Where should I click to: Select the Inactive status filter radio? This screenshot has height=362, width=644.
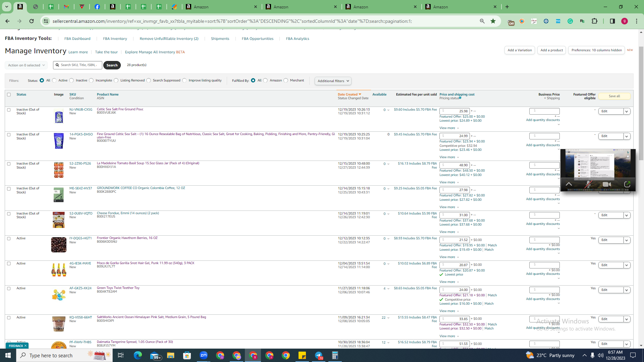(x=71, y=80)
